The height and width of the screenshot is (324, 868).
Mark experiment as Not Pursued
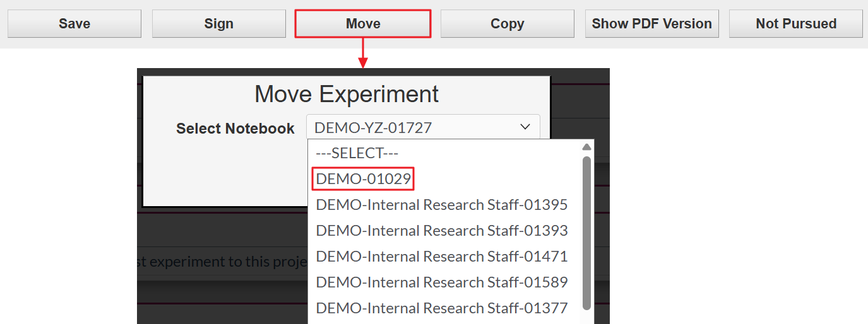pos(795,24)
